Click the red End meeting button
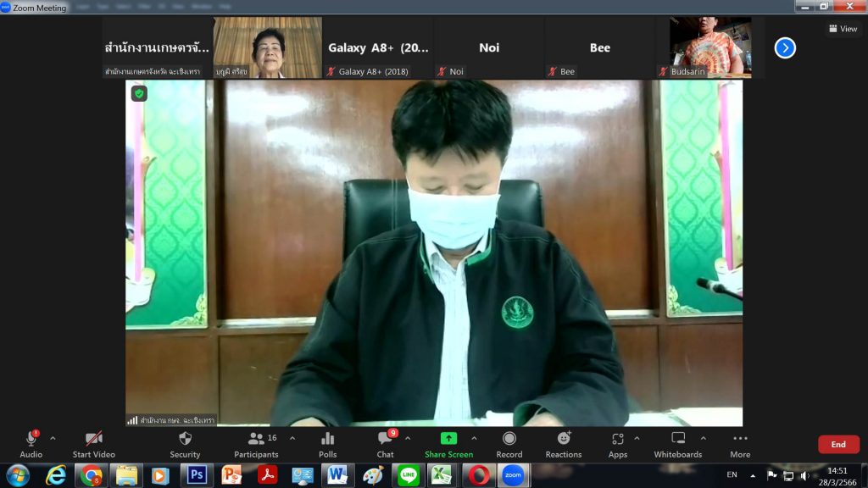868x488 pixels. (837, 444)
